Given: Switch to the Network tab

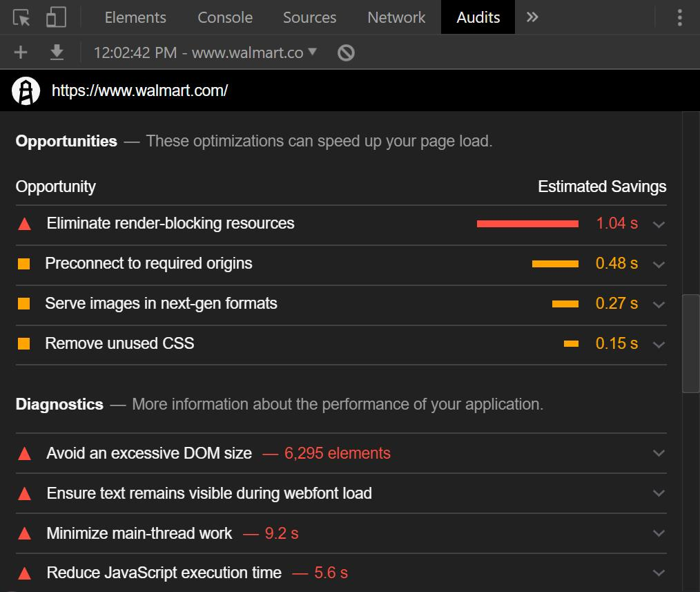Looking at the screenshot, I should (396, 17).
